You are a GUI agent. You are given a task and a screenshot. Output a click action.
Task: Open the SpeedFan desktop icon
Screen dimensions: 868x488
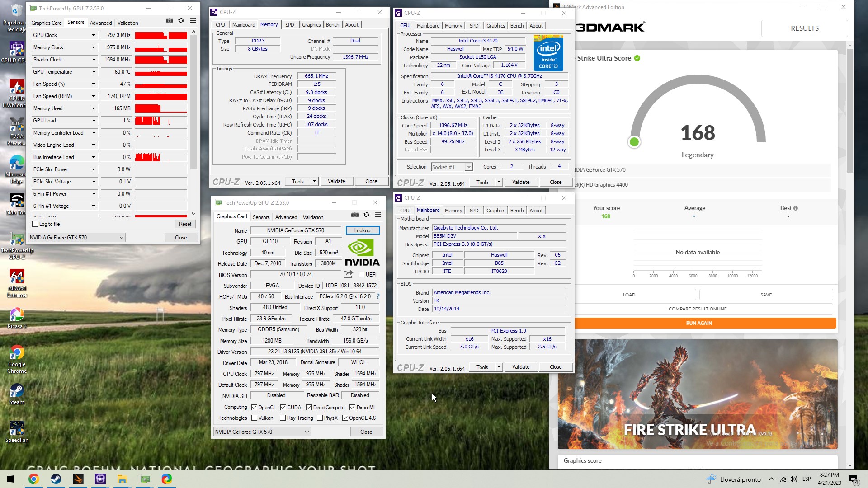[17, 432]
